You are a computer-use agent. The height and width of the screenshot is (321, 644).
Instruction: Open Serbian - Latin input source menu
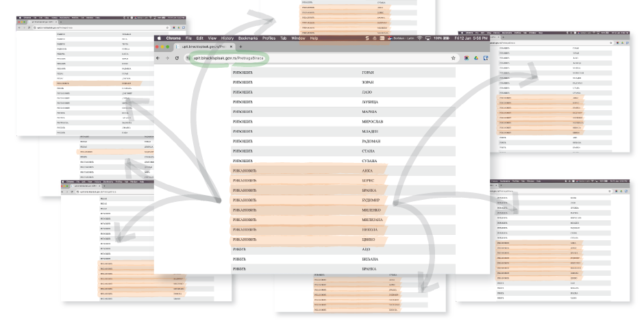pos(401,38)
